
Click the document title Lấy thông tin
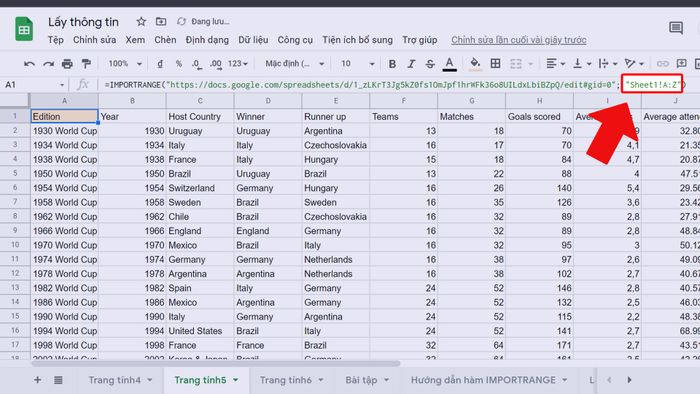tap(83, 21)
